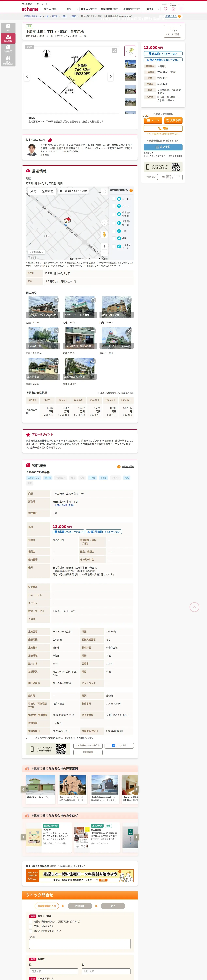The image size is (207, 980).
Task: Enable 小学校・中学校 on the map
Action: (x=114, y=214)
